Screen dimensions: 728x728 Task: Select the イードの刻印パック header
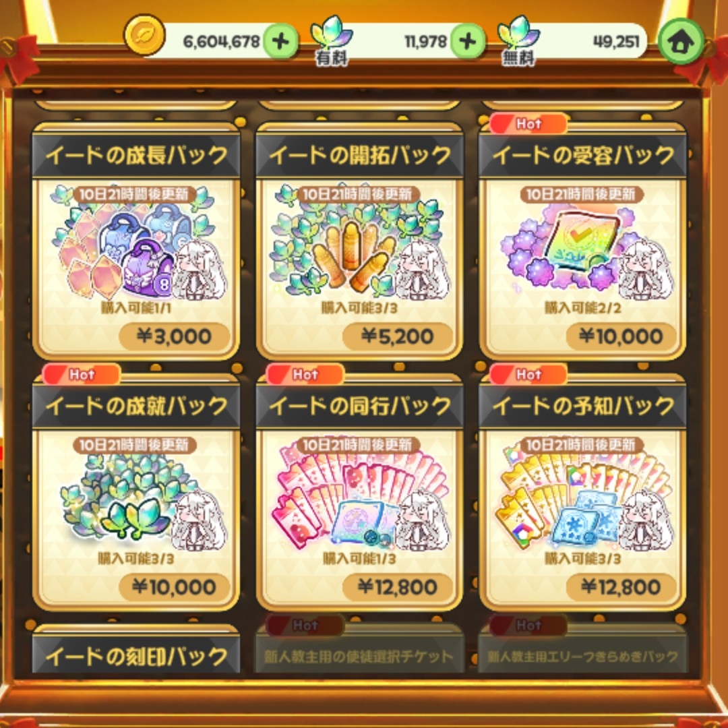[136, 656]
